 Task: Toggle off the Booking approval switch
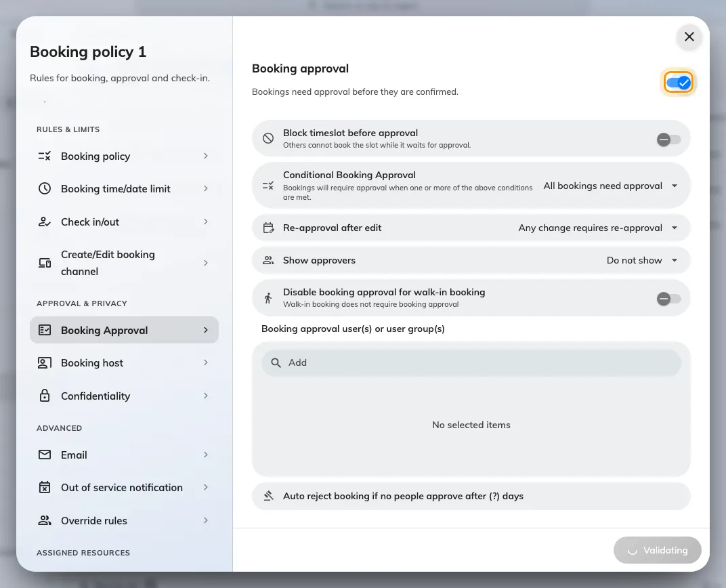(x=679, y=83)
